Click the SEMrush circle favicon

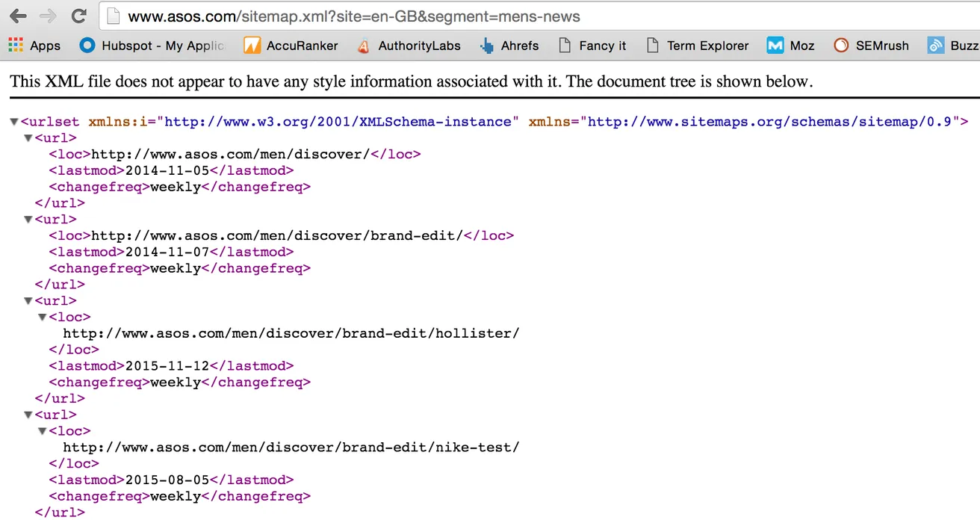[841, 46]
